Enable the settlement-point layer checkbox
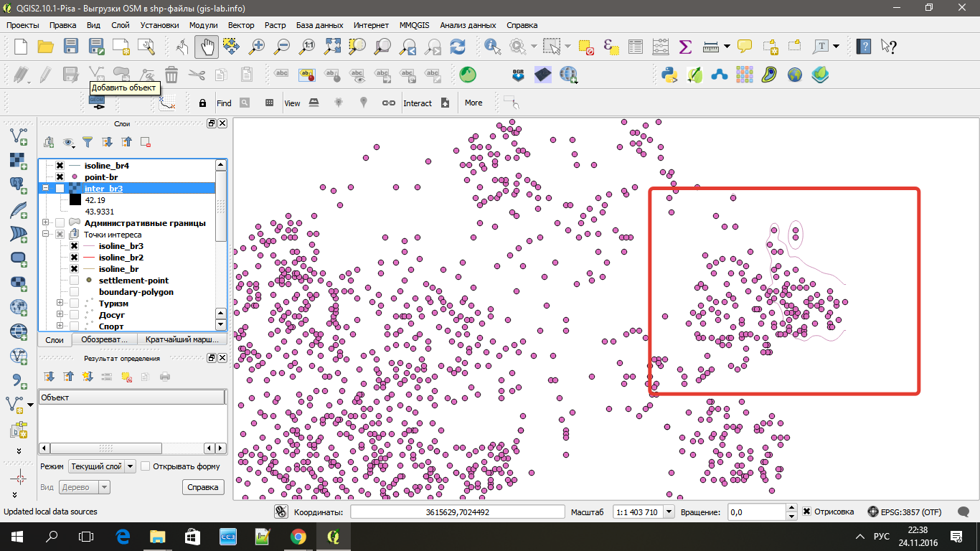This screenshot has height=551, width=980. click(x=74, y=281)
